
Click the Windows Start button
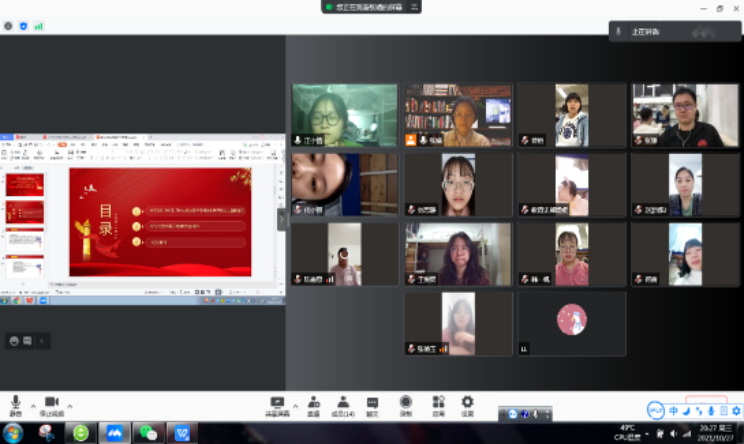pos(12,433)
